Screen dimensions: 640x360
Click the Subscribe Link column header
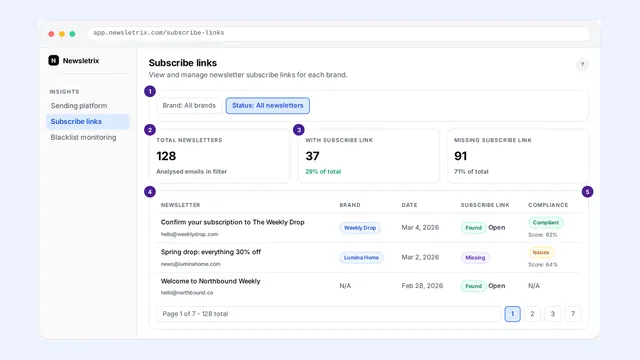point(485,205)
